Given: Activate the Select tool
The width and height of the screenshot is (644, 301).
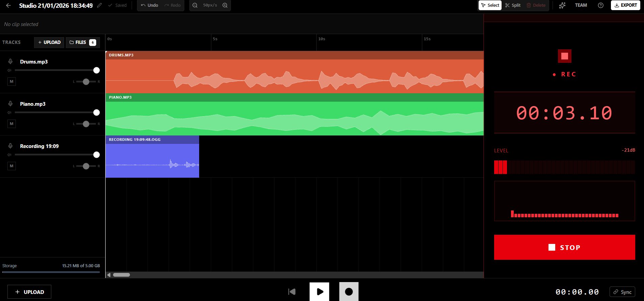Looking at the screenshot, I should (490, 5).
